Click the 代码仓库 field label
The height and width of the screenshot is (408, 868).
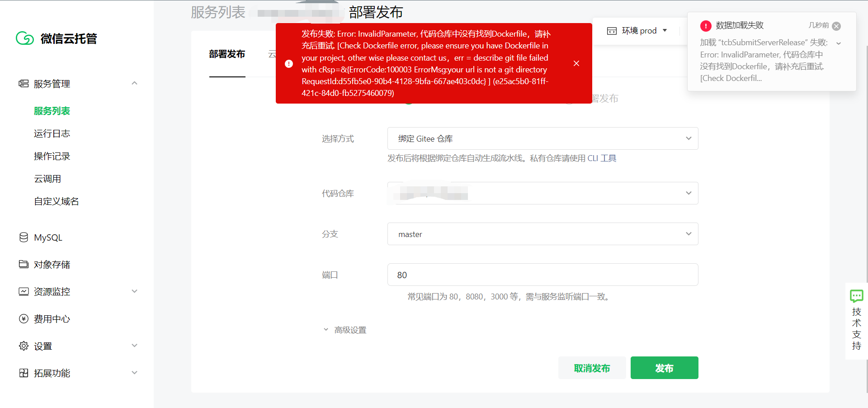[338, 194]
